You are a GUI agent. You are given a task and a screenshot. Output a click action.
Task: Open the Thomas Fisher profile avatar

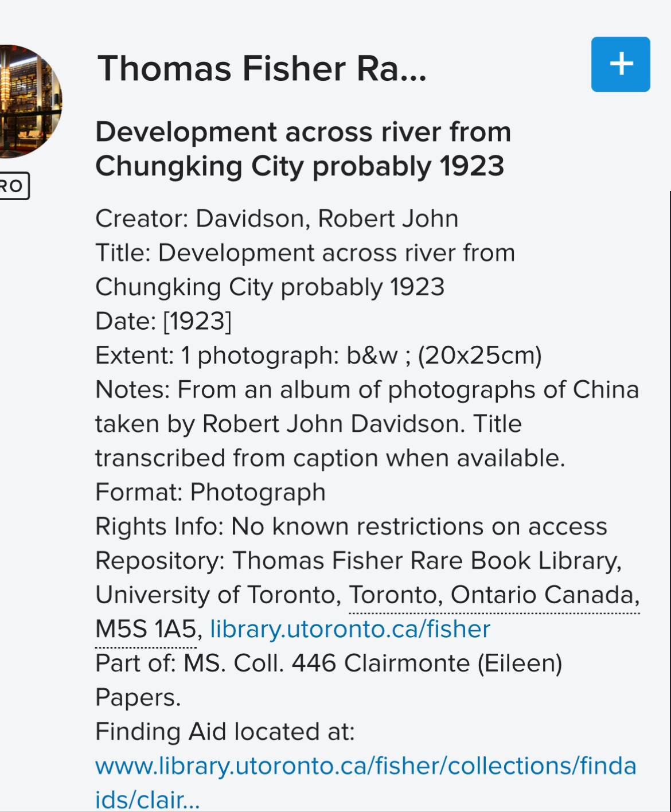point(29,101)
